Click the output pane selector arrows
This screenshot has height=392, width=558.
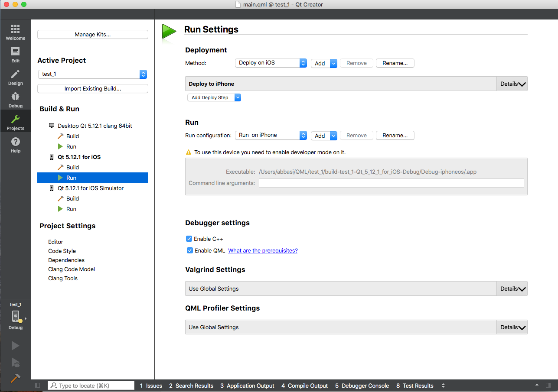tap(443, 386)
